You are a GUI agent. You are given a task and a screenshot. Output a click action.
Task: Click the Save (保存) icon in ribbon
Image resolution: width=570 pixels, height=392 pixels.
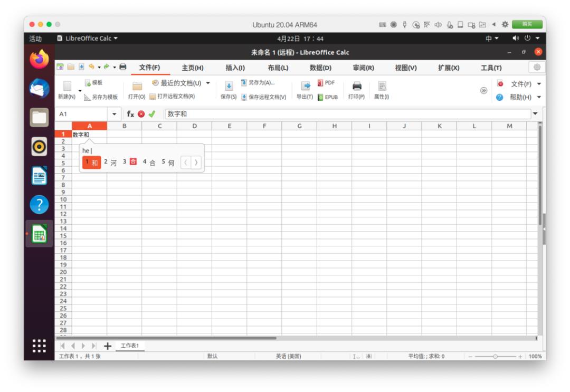[229, 86]
